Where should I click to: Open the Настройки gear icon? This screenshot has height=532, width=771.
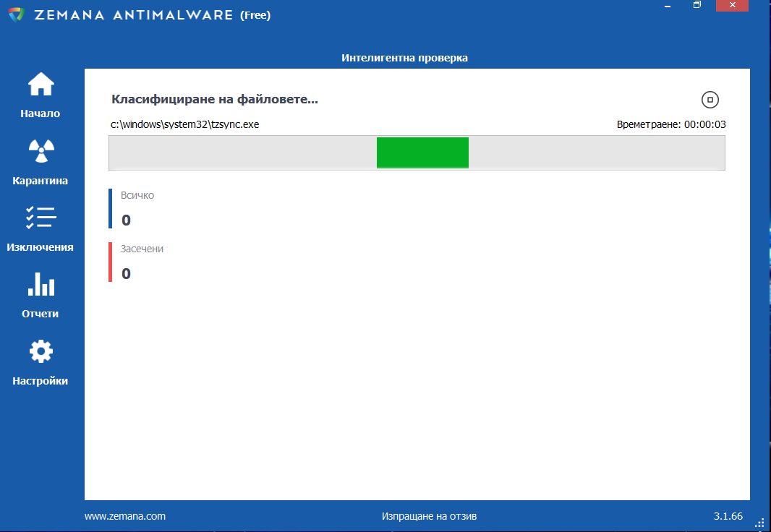coord(41,351)
